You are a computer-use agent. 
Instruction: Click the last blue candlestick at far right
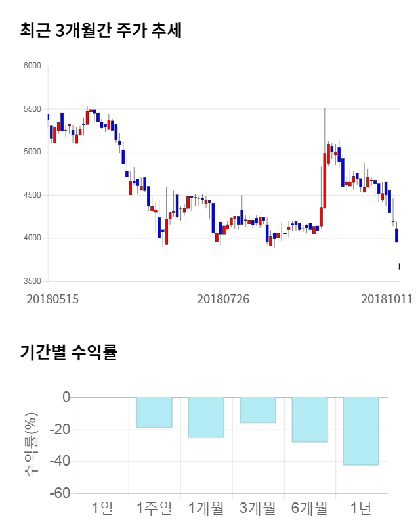400,266
